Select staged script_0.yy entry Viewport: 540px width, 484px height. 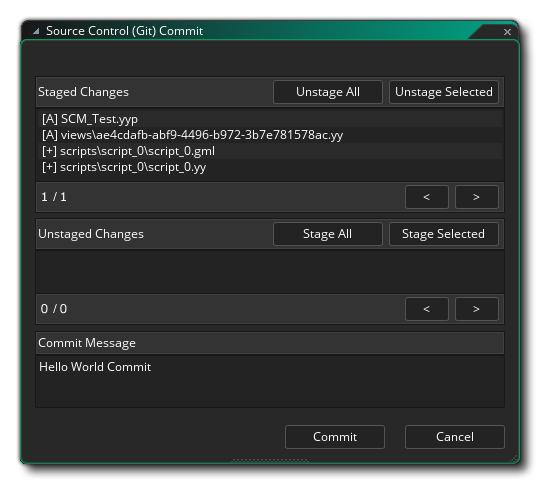click(270, 167)
